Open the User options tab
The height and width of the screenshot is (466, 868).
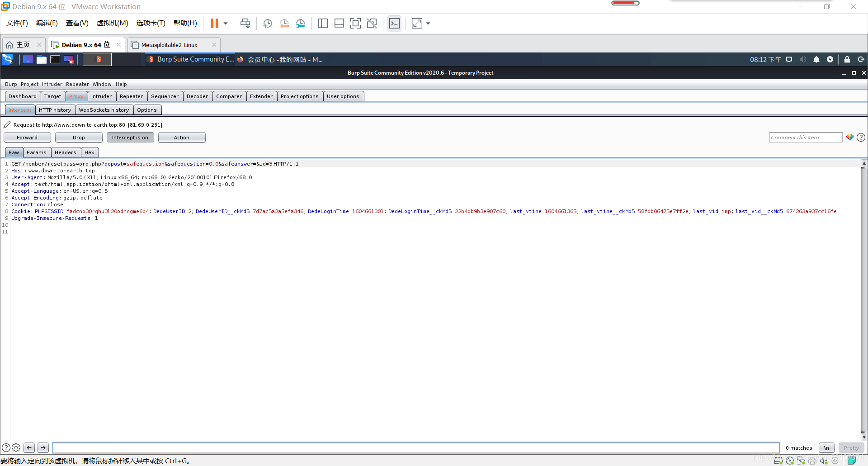[x=343, y=96]
